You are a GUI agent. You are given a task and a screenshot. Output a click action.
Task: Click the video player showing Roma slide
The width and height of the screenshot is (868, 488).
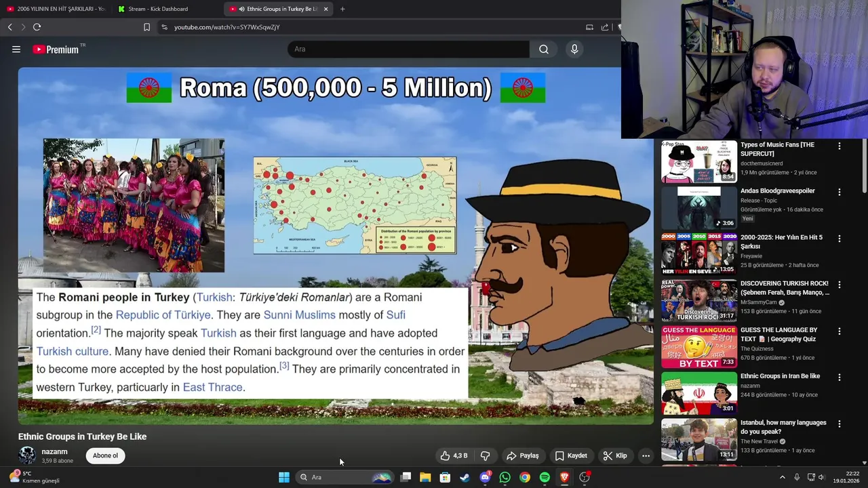[x=336, y=246]
